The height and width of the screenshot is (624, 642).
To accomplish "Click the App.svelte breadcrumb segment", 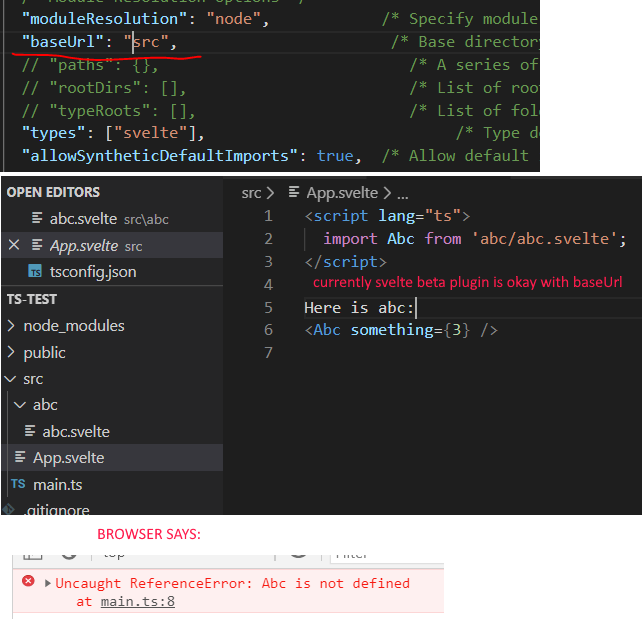I will point(342,193).
